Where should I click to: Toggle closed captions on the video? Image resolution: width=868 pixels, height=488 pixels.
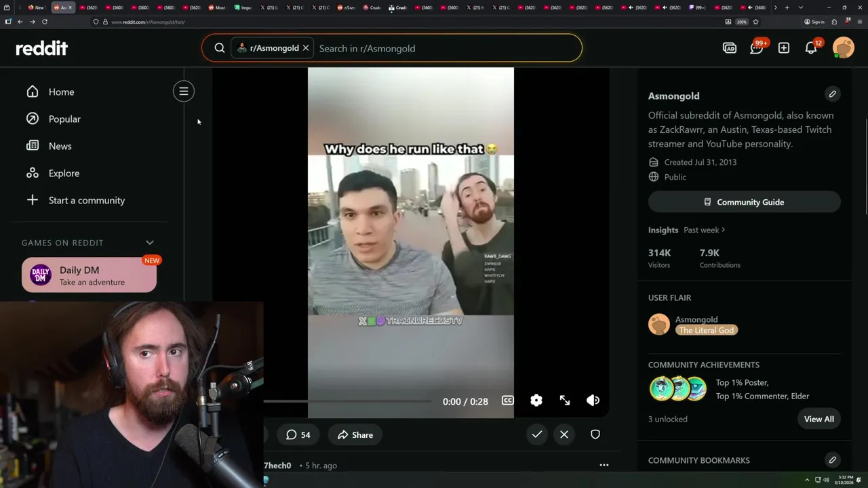pos(507,401)
